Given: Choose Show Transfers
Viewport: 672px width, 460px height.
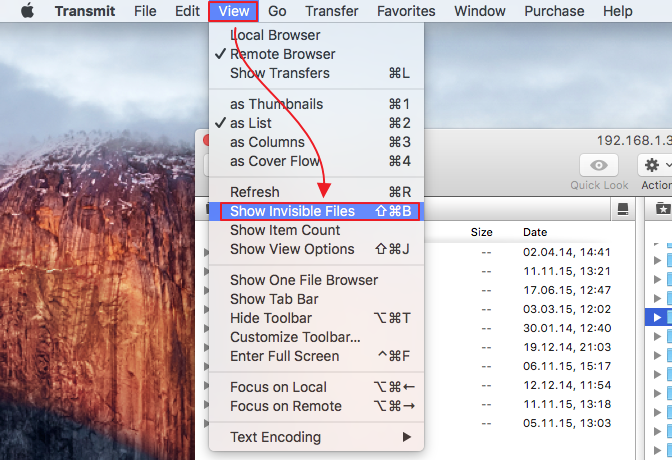Looking at the screenshot, I should pyautogui.click(x=316, y=73).
